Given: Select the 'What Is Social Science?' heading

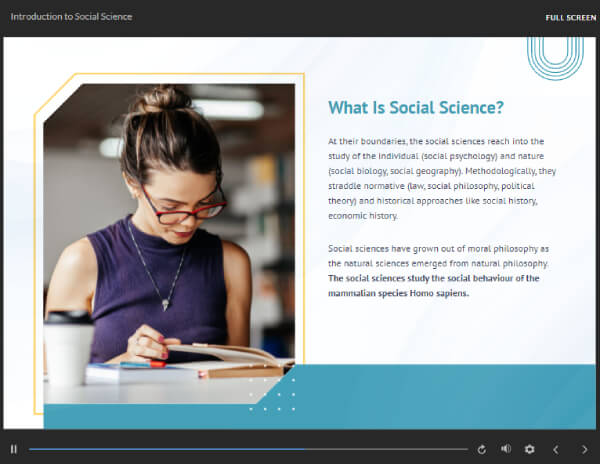Looking at the screenshot, I should 415,108.
